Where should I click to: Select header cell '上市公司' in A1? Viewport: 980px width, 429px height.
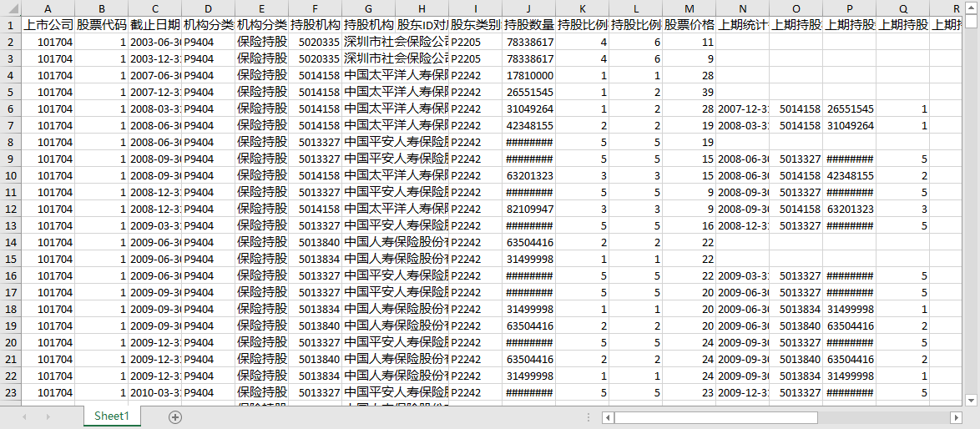click(x=48, y=25)
